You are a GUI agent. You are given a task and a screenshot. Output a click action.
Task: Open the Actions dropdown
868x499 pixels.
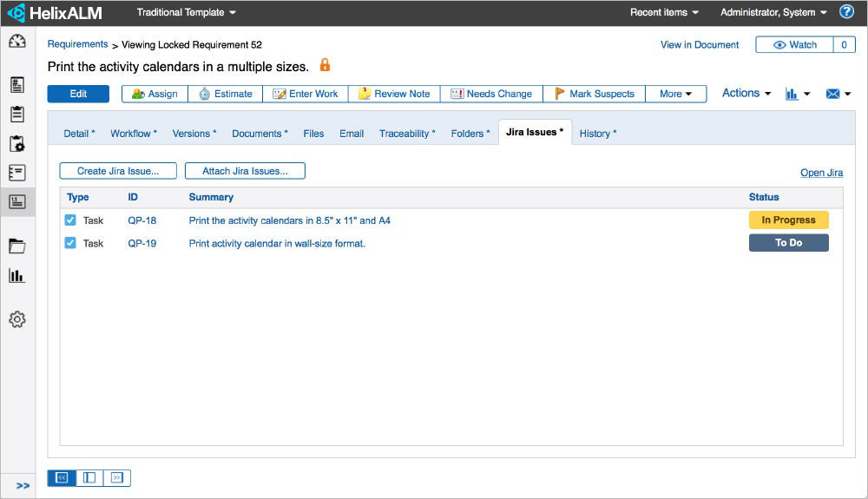coord(746,93)
